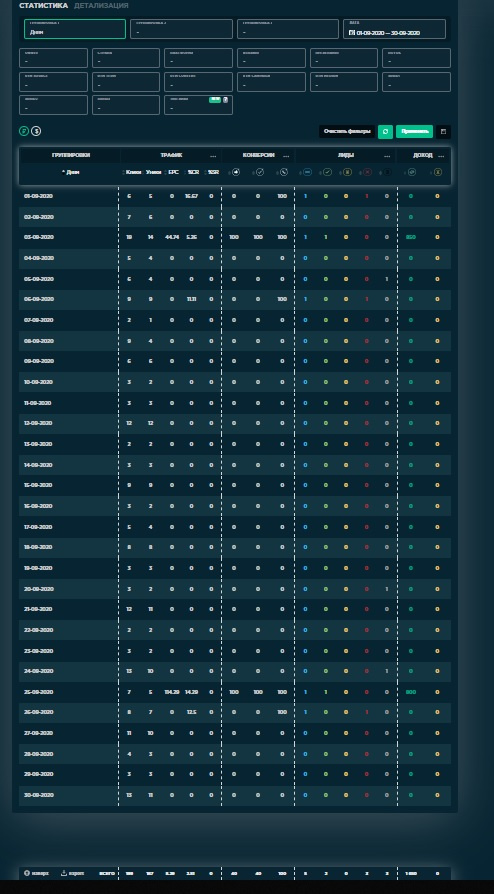Open the Статистика tab
Screen dimensions: 494x894
click(43, 6)
